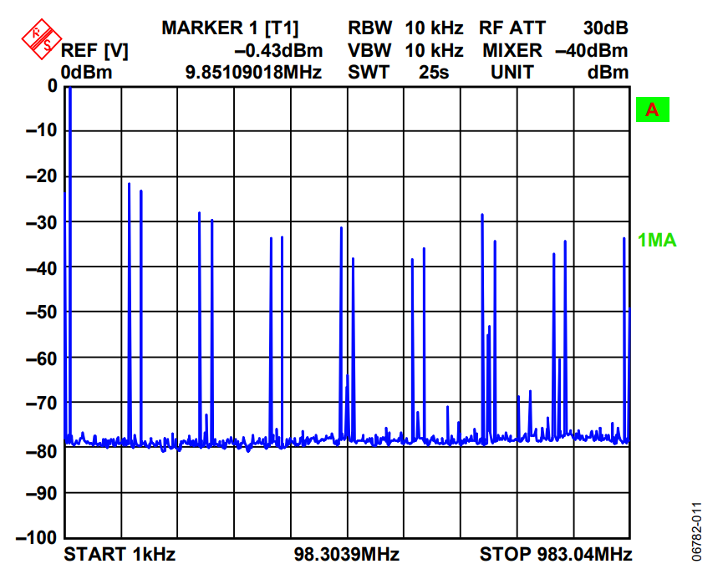
Task: Open the RBW 10 kHz setting
Action: (405, 28)
